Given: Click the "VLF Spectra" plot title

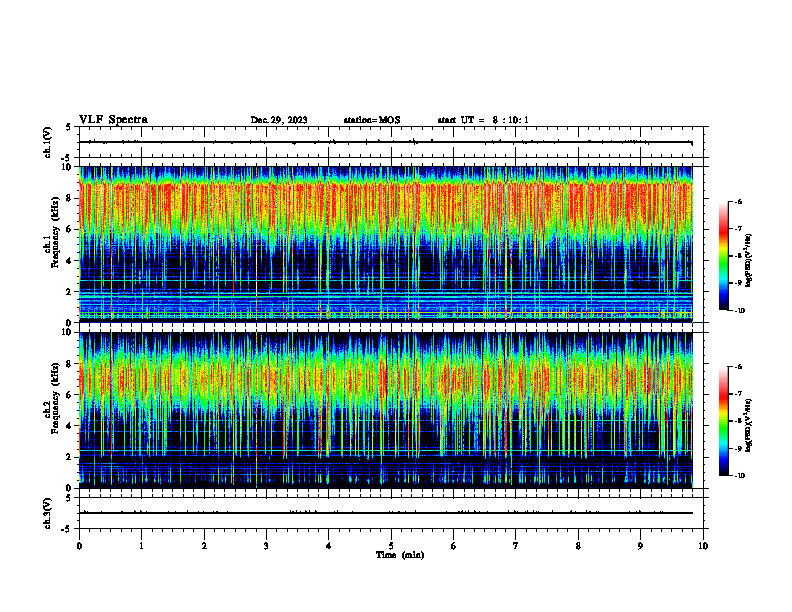Looking at the screenshot, I should [114, 120].
